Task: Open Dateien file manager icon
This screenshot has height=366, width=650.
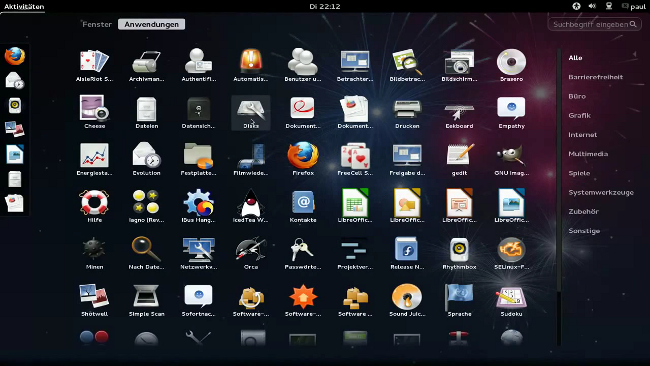Action: click(x=146, y=112)
